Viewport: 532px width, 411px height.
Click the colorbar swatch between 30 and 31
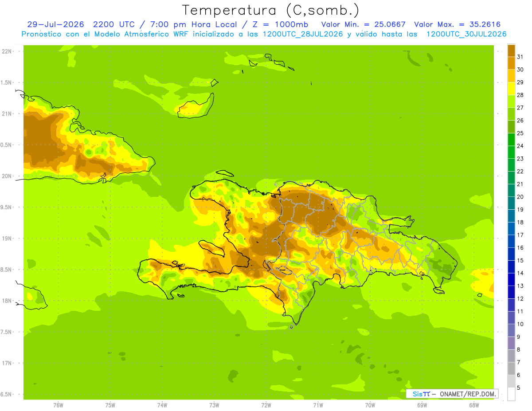coord(511,63)
